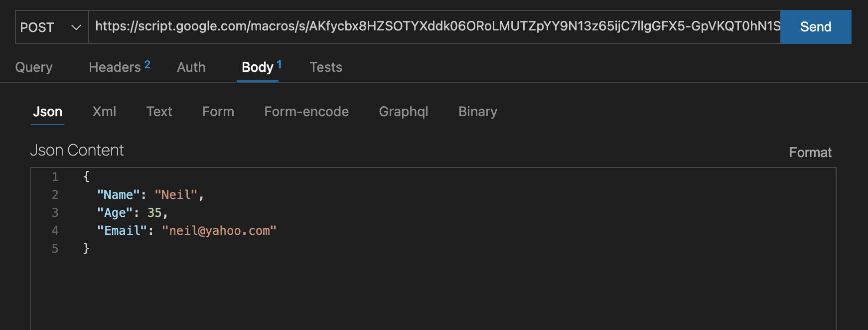Send the request with Send button
Screen dimensions: 868x330
click(x=816, y=27)
